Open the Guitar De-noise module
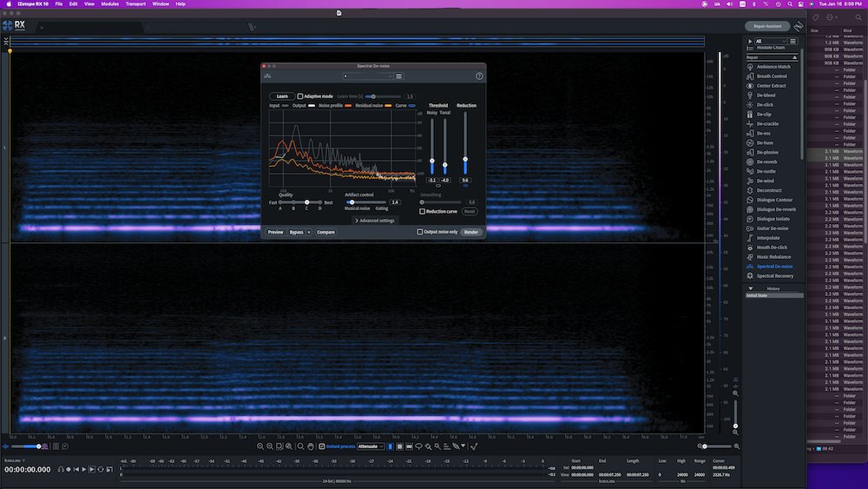The height and width of the screenshot is (489, 868). click(773, 228)
